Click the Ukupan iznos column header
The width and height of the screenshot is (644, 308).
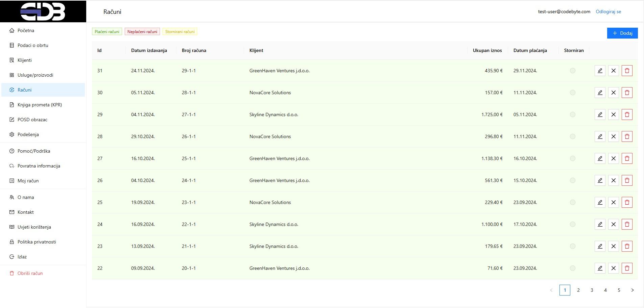tap(487, 50)
